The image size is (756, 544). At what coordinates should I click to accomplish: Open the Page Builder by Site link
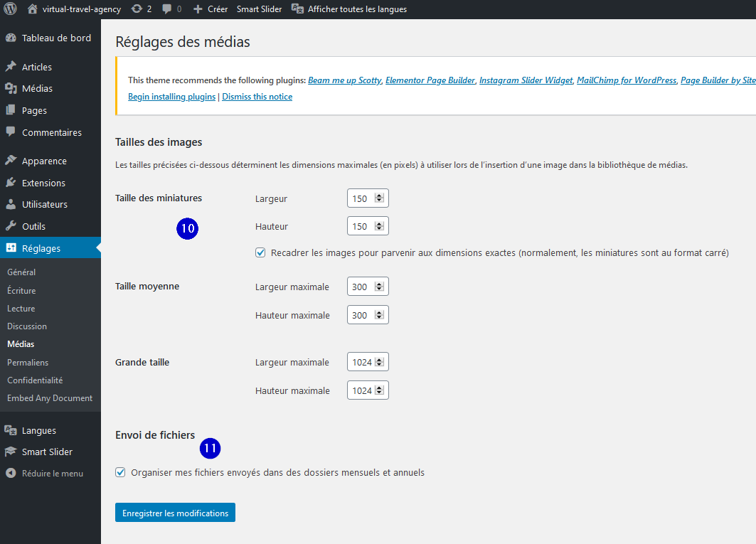(718, 80)
